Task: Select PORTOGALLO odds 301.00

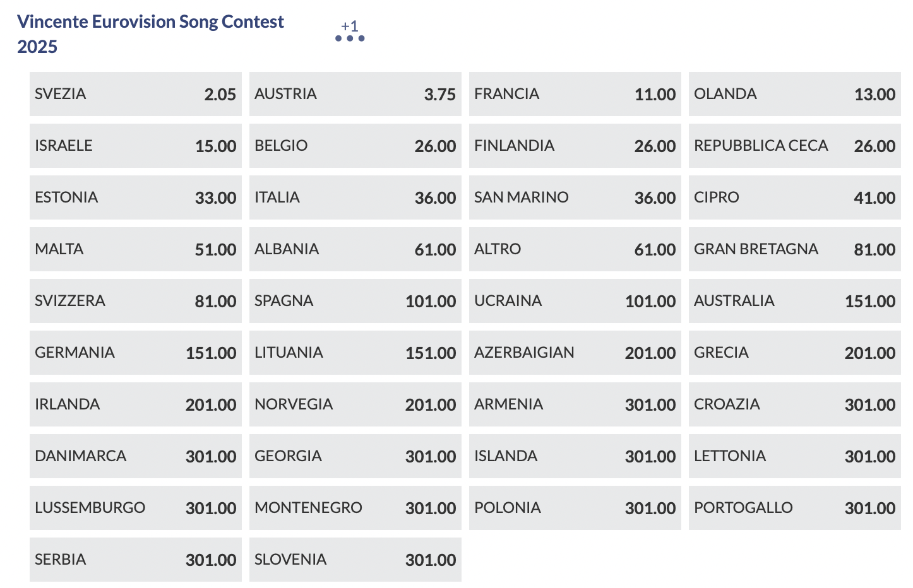Action: pos(794,508)
